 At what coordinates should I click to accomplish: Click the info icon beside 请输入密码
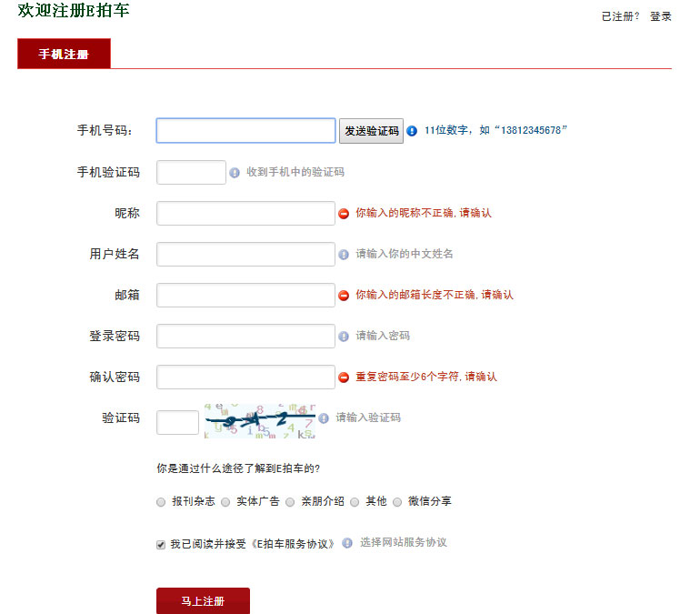click(344, 337)
